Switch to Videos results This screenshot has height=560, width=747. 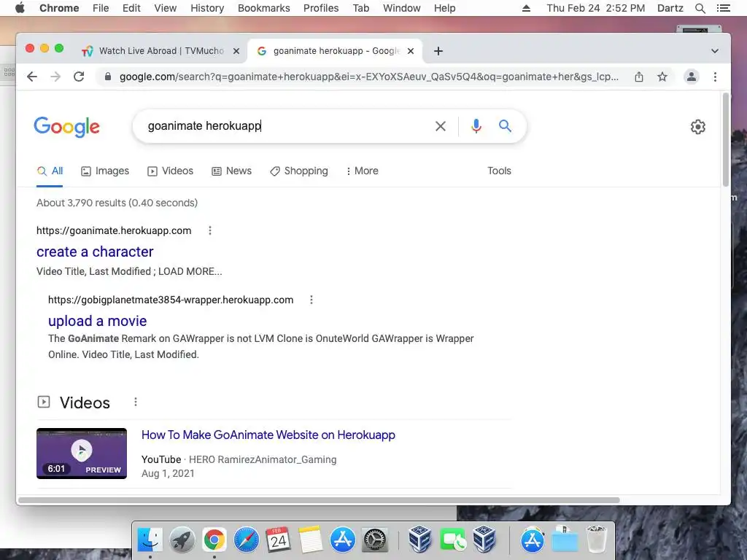click(171, 171)
